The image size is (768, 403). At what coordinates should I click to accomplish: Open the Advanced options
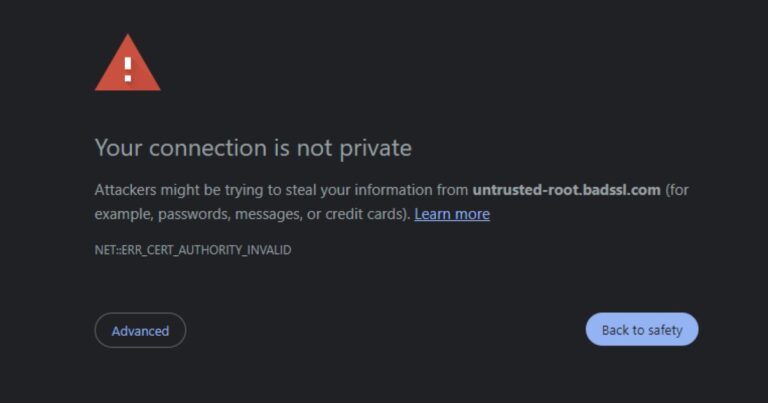[x=140, y=330]
